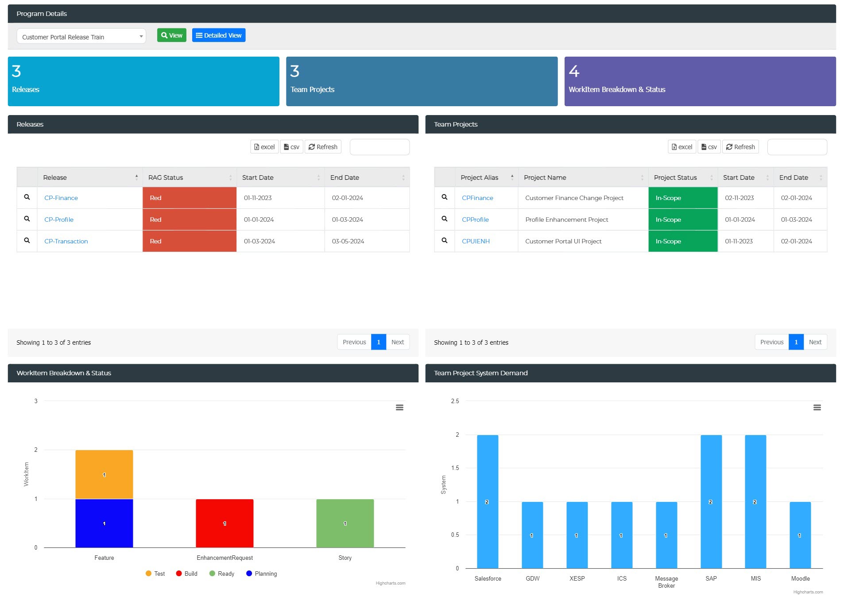
Task: Click Highcharts.com credit under WorkItem chart
Action: pos(391,583)
